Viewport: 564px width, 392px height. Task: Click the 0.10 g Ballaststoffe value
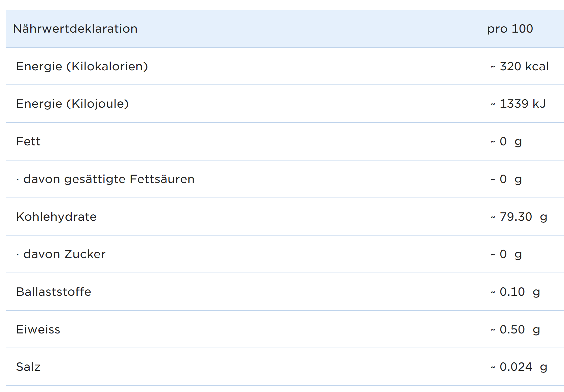(516, 292)
